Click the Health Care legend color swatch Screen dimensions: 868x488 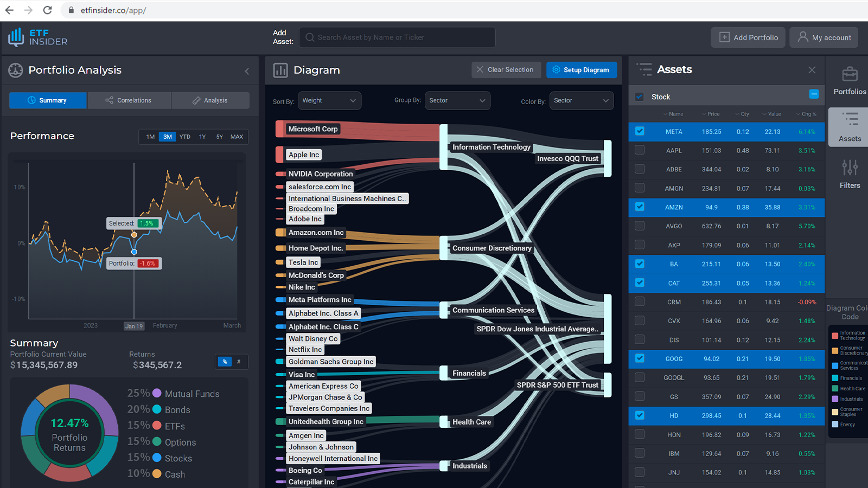pos(835,388)
